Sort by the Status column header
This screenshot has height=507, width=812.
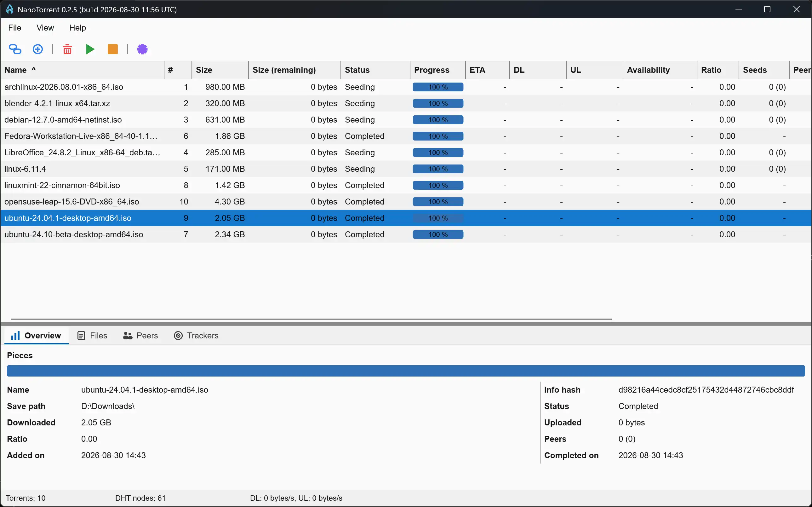[x=375, y=70]
